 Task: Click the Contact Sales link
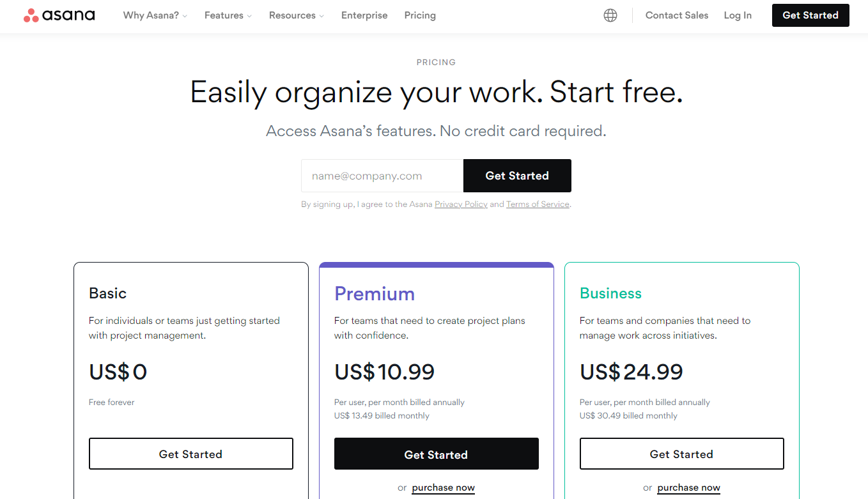tap(677, 15)
